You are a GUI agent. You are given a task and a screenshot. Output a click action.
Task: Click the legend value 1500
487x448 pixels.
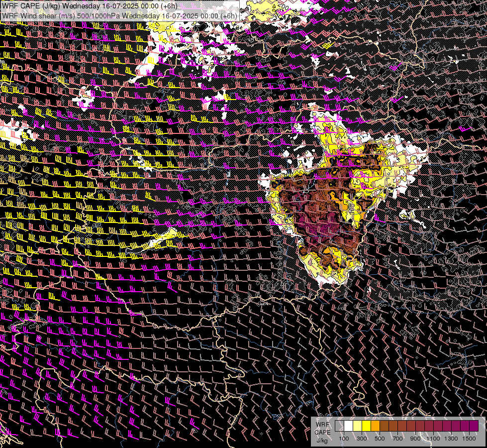469,439
